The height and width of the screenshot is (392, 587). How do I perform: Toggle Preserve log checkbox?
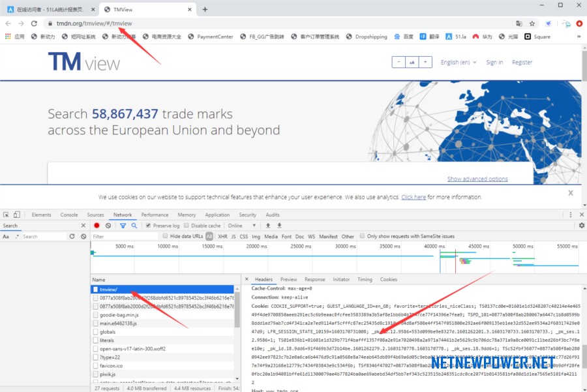point(148,226)
